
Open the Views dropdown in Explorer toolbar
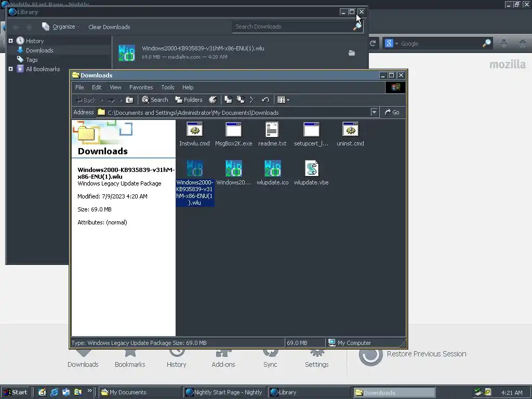coord(283,100)
